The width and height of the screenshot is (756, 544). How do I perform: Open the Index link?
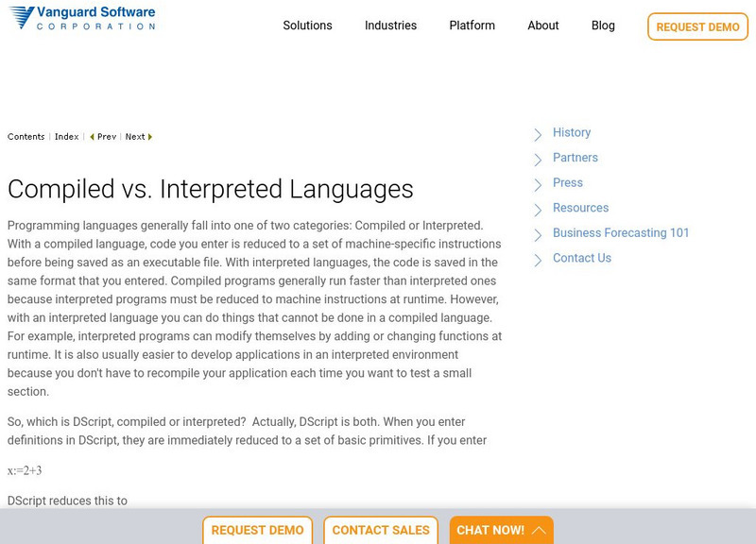[66, 137]
